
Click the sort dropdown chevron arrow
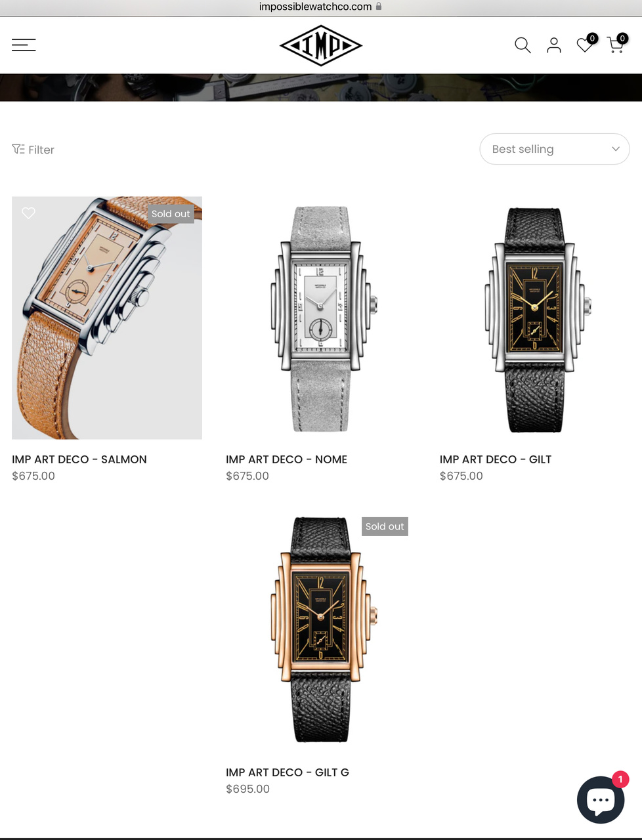tap(616, 149)
